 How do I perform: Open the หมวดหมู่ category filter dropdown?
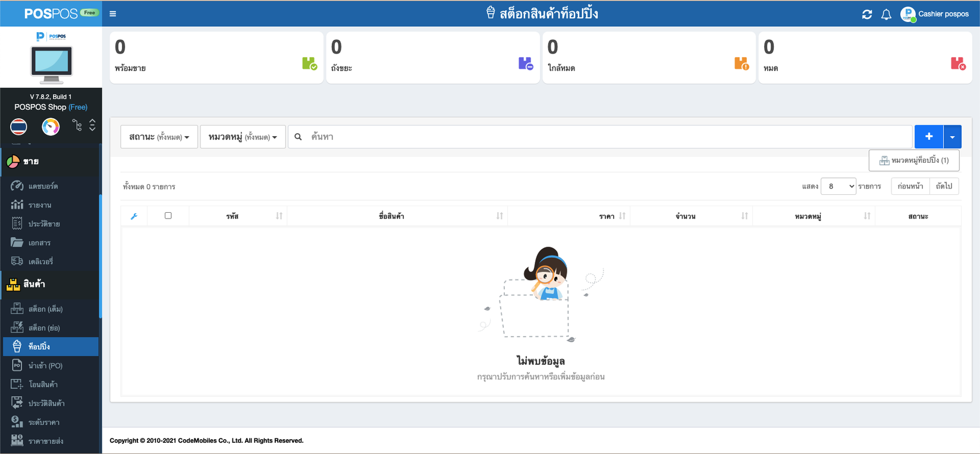[243, 137]
